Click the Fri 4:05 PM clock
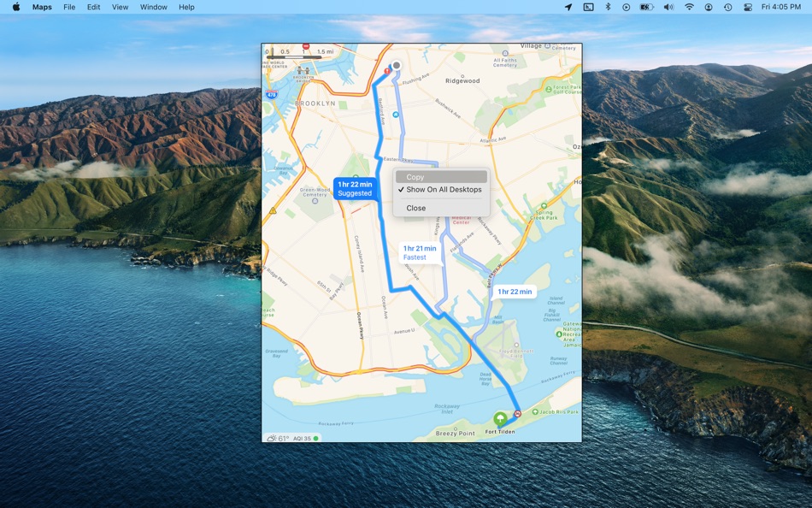This screenshot has width=812, height=508. (x=781, y=7)
